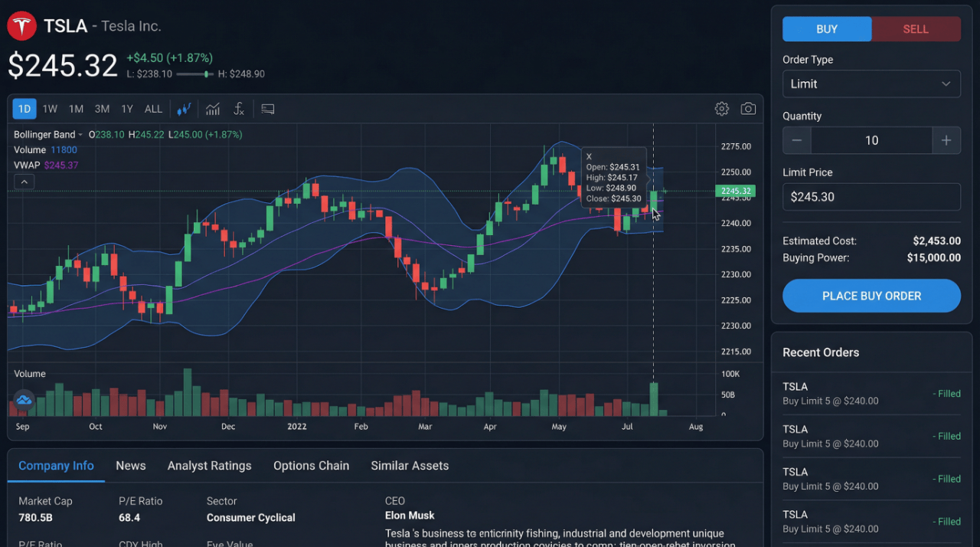This screenshot has width=980, height=547.
Task: Open the Similar Assets tab
Action: [410, 466]
